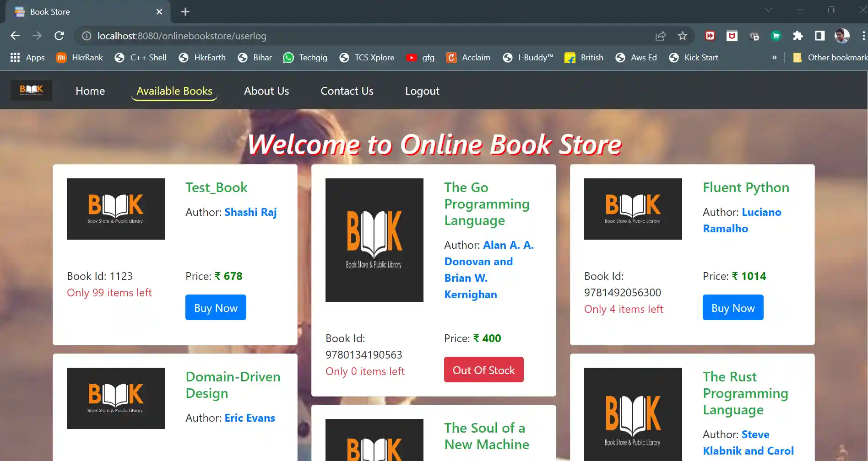Toggle the browser side panel icon
The height and width of the screenshot is (461, 868).
click(820, 36)
